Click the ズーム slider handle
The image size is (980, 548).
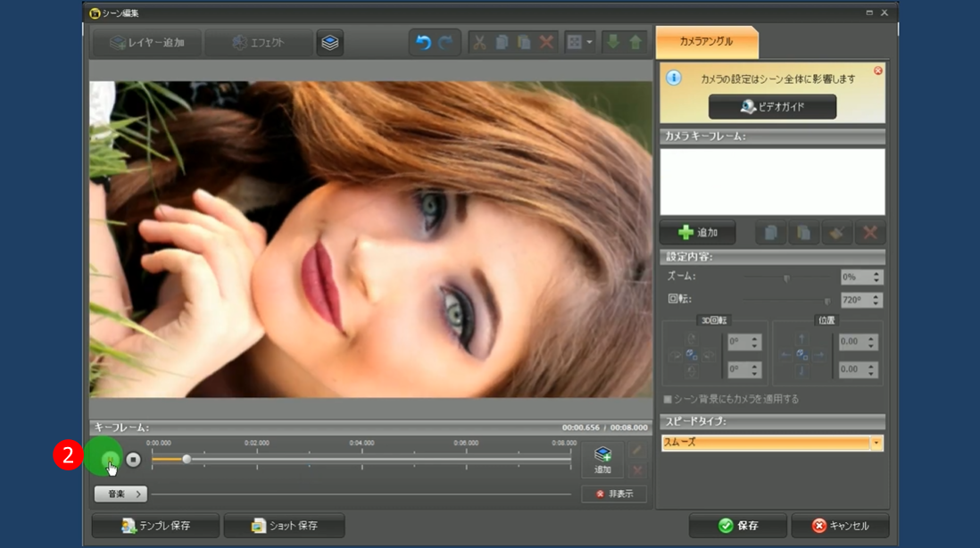tap(786, 278)
